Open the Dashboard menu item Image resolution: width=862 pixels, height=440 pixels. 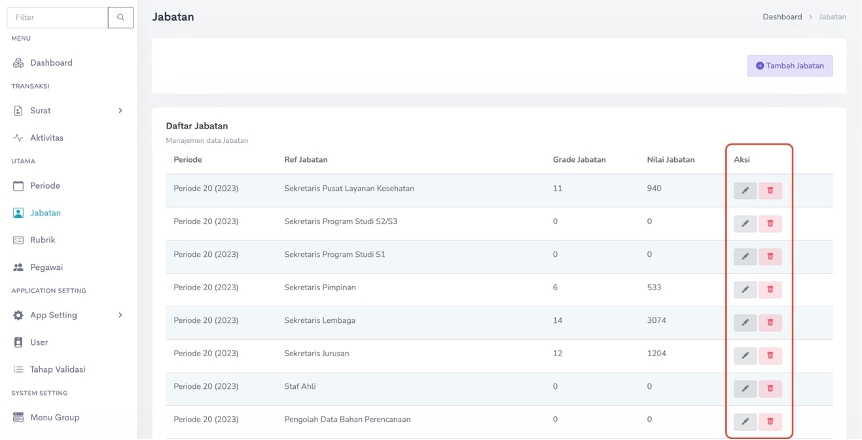click(51, 63)
